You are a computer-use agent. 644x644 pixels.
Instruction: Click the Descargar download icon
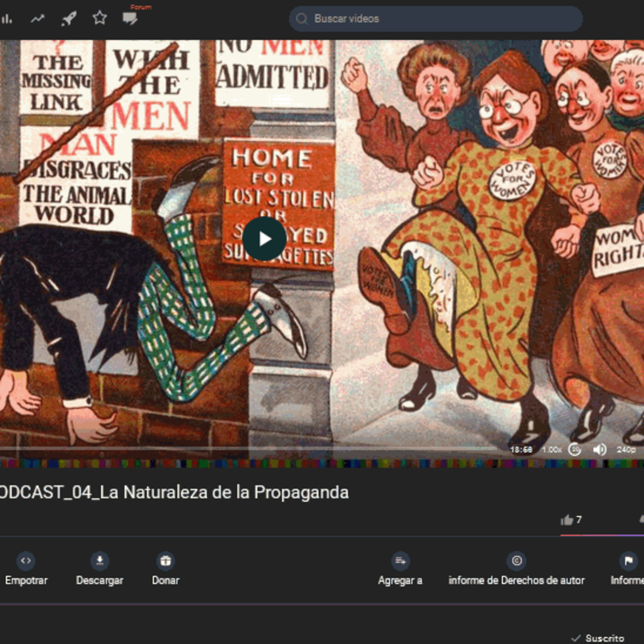pos(99,561)
